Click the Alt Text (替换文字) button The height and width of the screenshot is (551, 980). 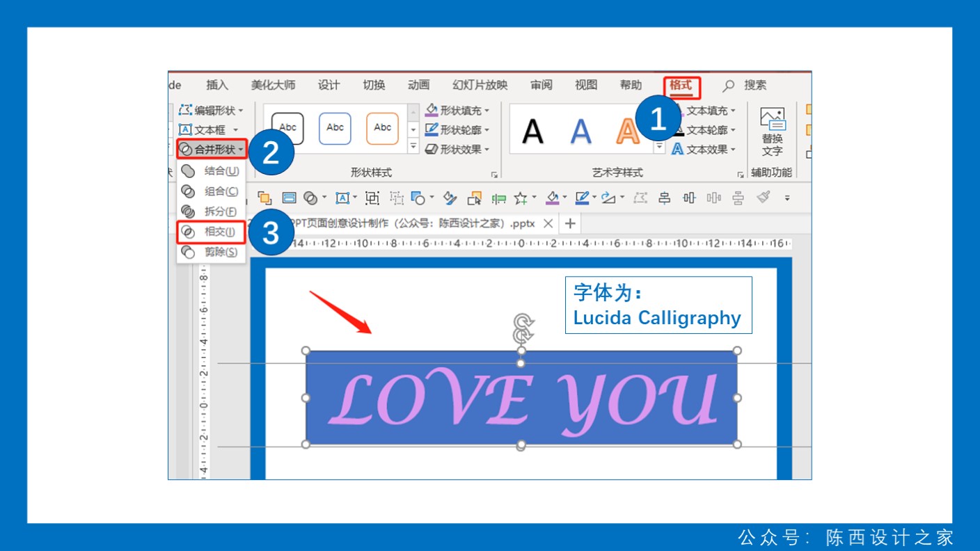772,131
